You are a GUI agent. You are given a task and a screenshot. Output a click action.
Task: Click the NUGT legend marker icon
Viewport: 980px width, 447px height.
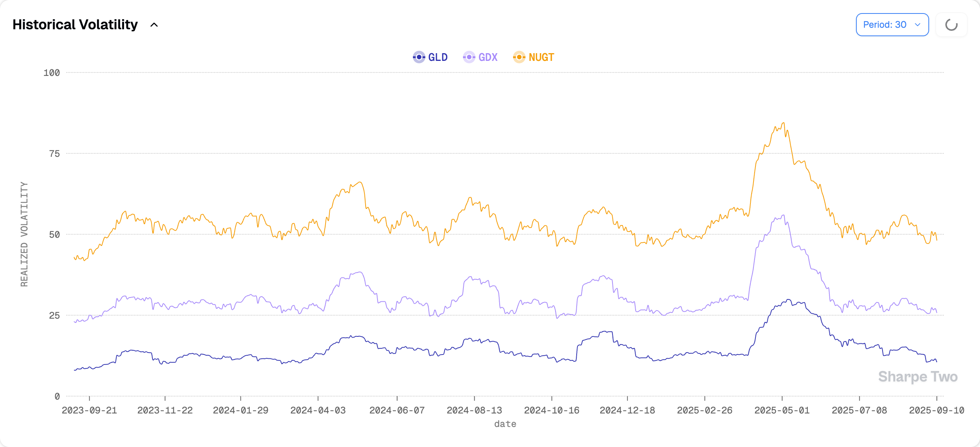[x=519, y=57]
